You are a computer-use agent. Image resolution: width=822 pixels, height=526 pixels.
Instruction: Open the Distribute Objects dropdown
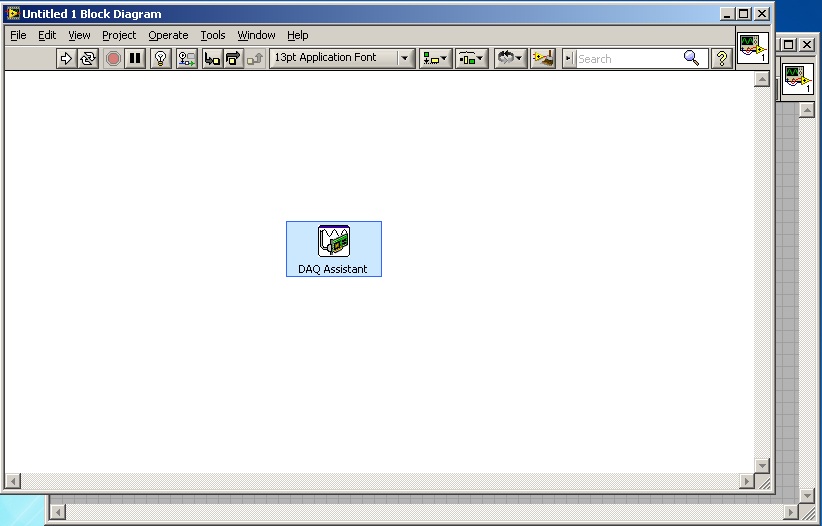click(x=471, y=58)
